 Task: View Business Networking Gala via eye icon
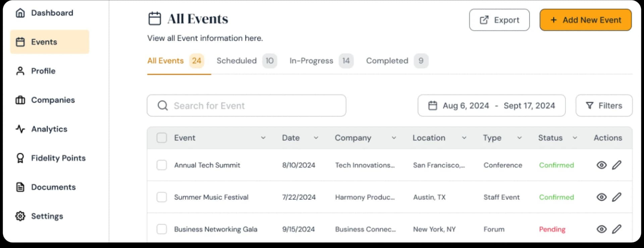click(601, 229)
